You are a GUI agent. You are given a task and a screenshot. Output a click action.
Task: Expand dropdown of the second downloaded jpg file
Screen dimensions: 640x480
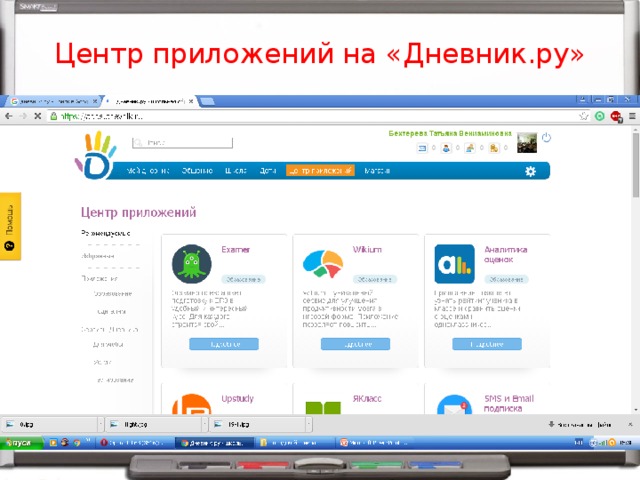[204, 424]
